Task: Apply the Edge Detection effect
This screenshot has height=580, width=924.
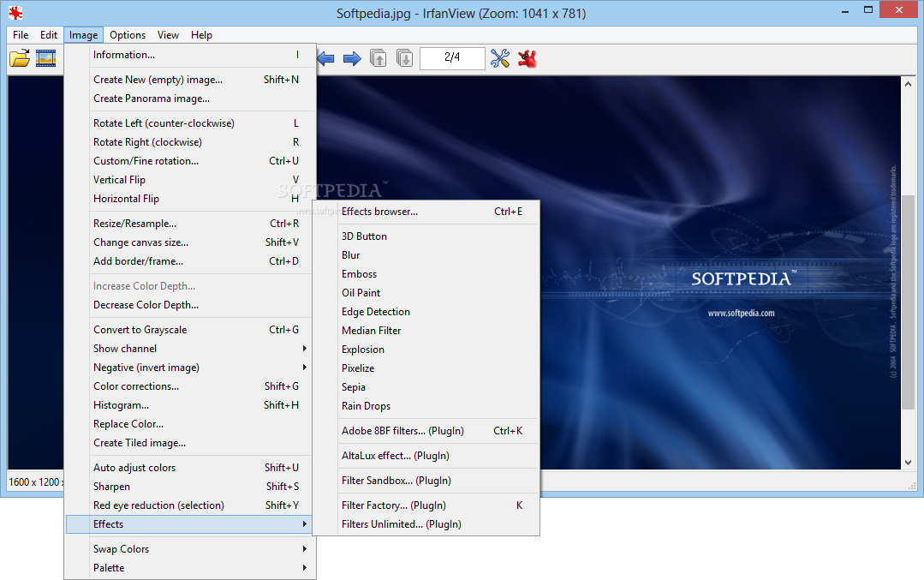Action: 426,312
